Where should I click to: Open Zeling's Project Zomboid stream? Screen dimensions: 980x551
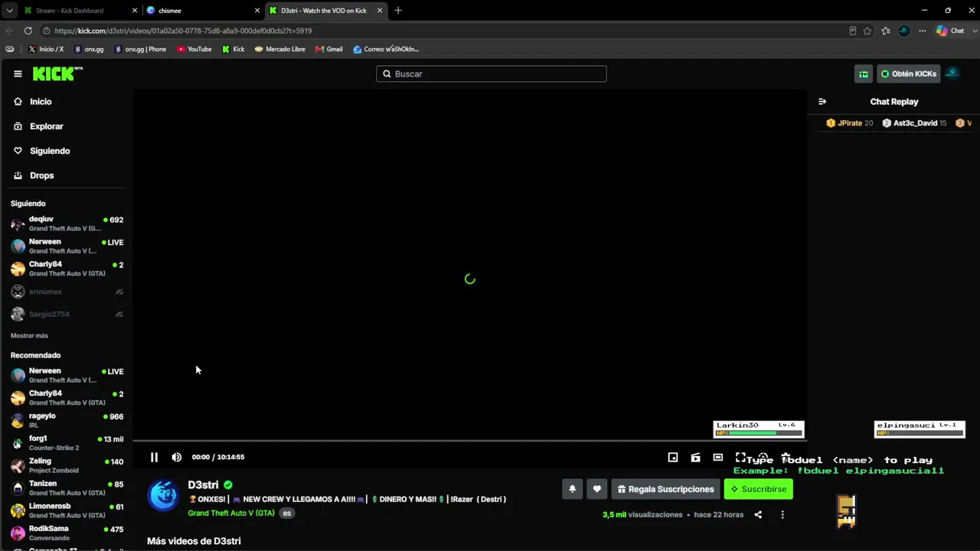[x=67, y=465]
